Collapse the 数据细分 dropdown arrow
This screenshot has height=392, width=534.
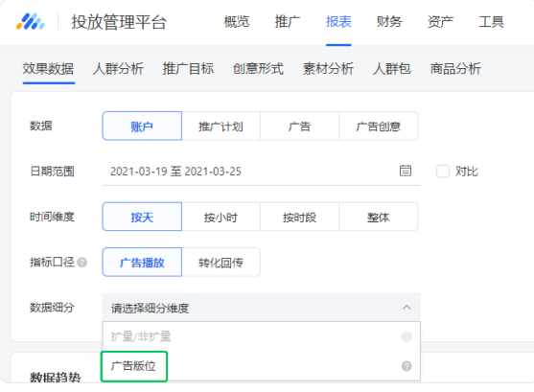pyautogui.click(x=406, y=308)
